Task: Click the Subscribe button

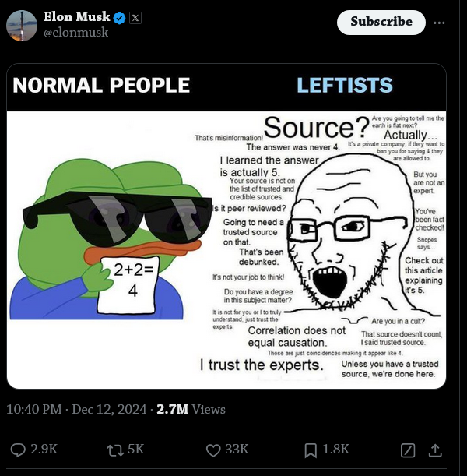Action: pyautogui.click(x=381, y=22)
